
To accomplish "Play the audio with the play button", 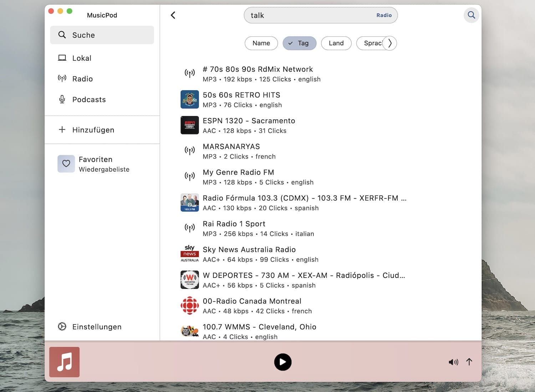I will click(283, 362).
